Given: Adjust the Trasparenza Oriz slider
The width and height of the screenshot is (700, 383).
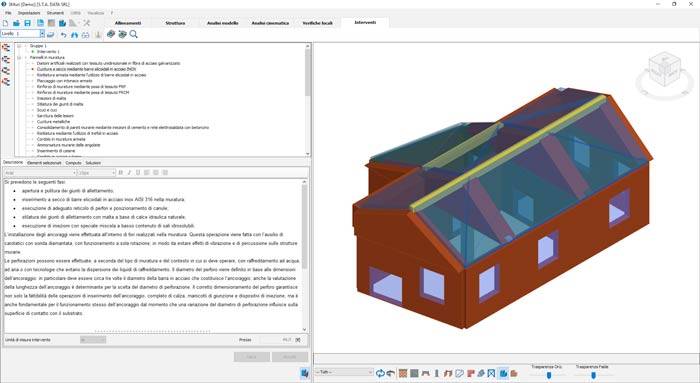Looking at the screenshot, I should tap(549, 375).
